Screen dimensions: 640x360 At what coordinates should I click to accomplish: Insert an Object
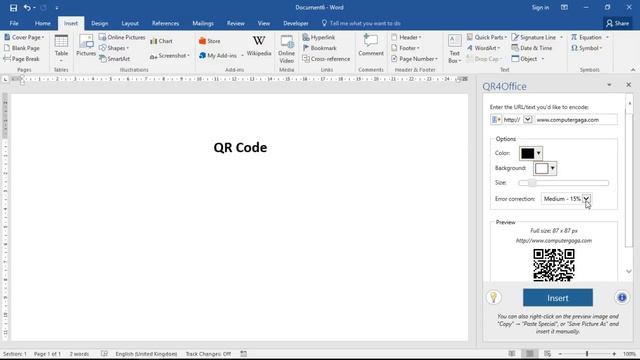coord(528,59)
